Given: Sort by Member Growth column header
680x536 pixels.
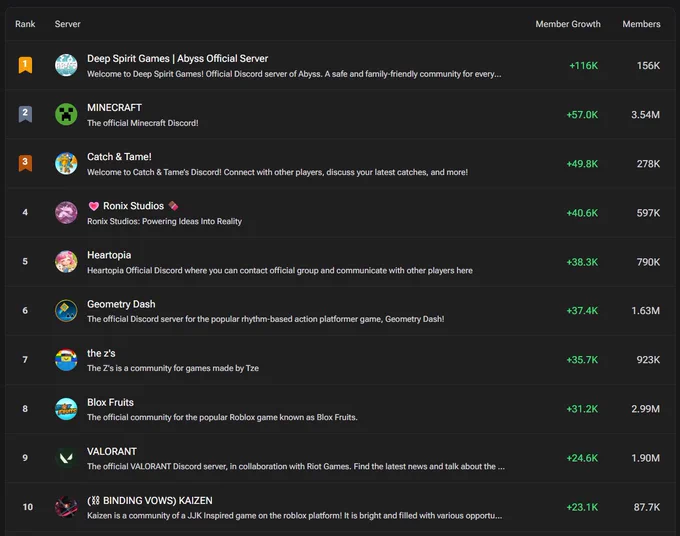Looking at the screenshot, I should 568,24.
